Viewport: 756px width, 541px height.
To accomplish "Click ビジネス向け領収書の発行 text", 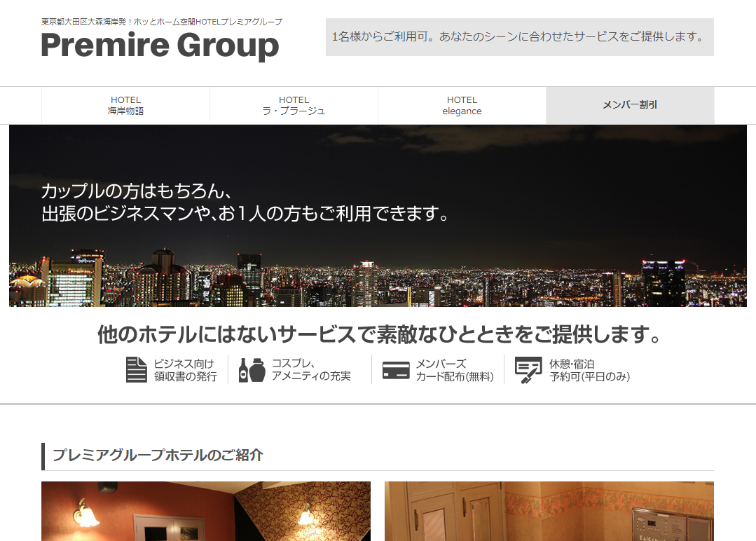I will [185, 370].
